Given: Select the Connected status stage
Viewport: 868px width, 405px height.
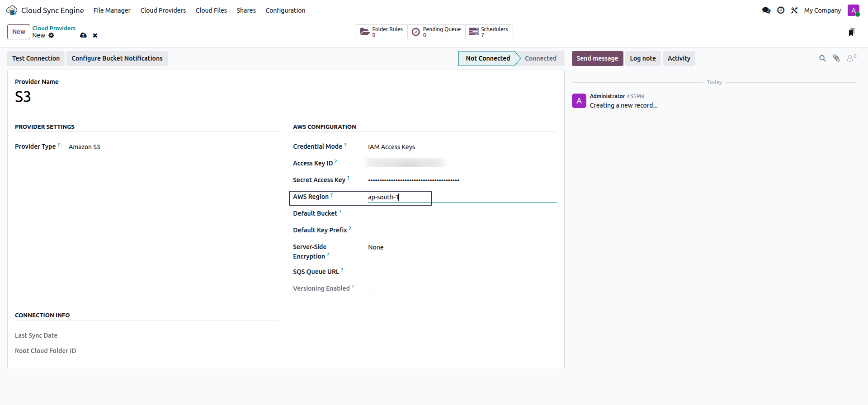Looking at the screenshot, I should (x=541, y=58).
